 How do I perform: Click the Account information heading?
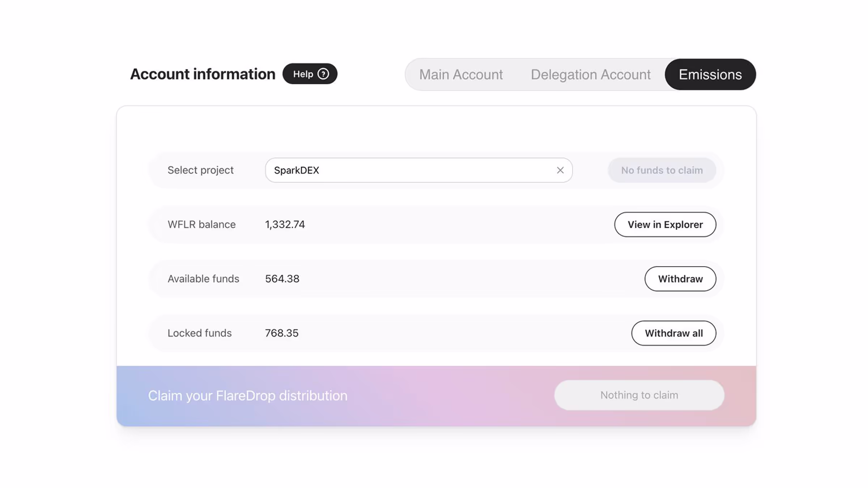(x=203, y=74)
